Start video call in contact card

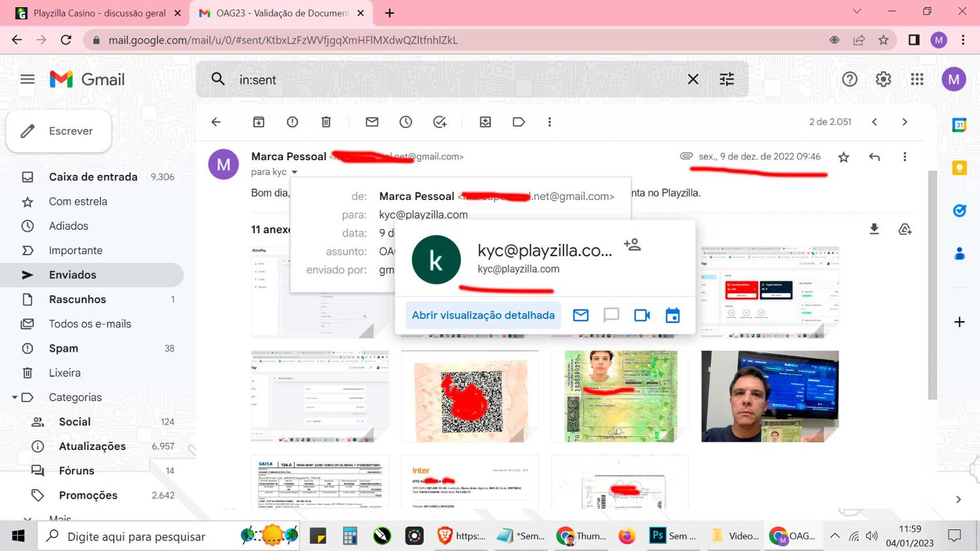click(x=642, y=315)
